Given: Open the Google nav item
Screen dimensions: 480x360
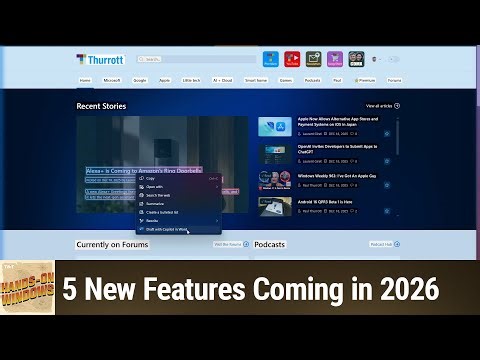Looking at the screenshot, I should click(140, 80).
